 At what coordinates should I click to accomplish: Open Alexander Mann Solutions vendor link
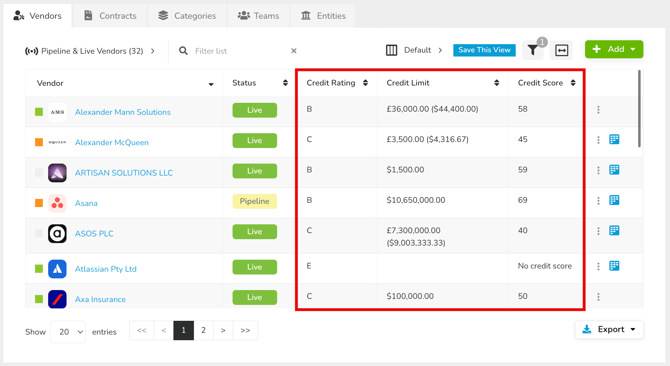[x=123, y=112]
